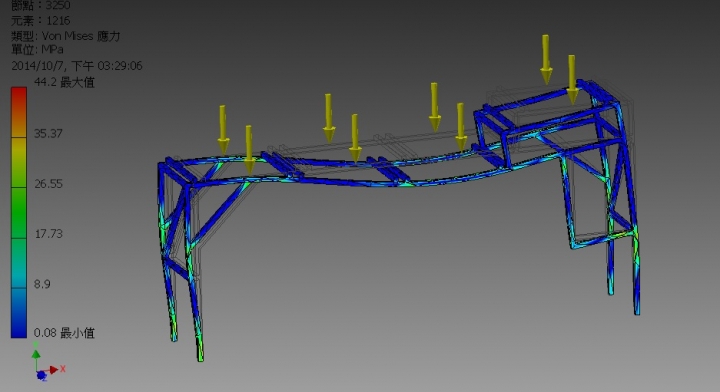Click the MPa unit label
Viewport: 720px width, 392px height.
(x=37, y=49)
